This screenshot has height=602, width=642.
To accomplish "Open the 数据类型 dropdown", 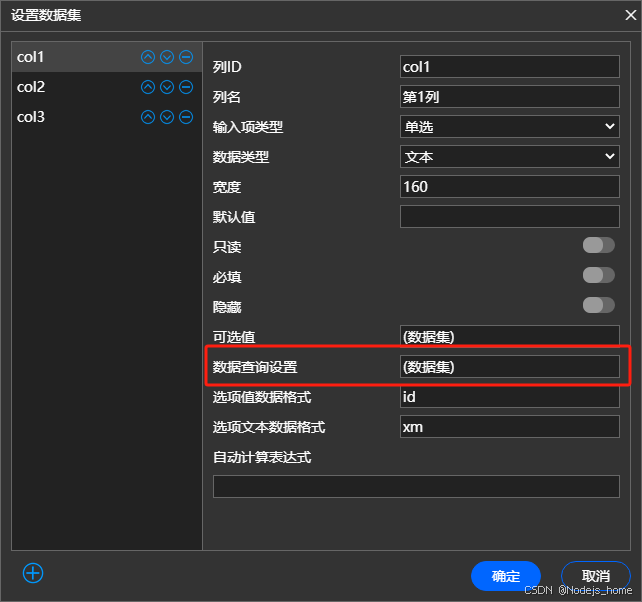I will point(509,156).
